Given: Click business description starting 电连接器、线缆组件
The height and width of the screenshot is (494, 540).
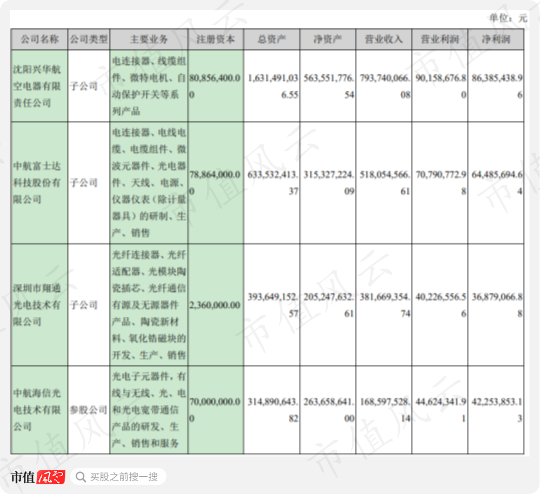Looking at the screenshot, I should tap(149, 86).
